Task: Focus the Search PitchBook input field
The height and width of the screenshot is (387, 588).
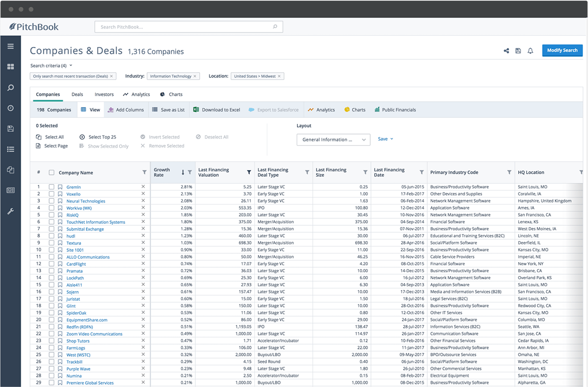Action: pyautogui.click(x=189, y=27)
